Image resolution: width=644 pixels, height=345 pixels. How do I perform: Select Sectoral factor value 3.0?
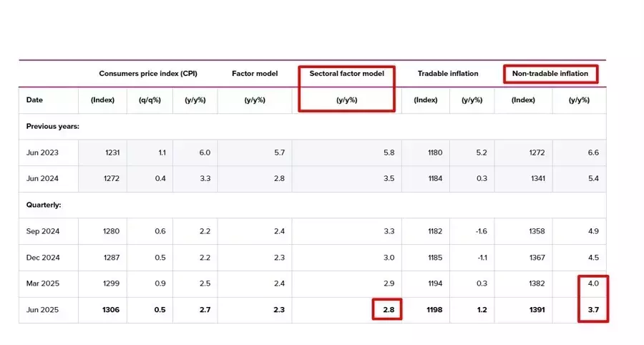389,258
